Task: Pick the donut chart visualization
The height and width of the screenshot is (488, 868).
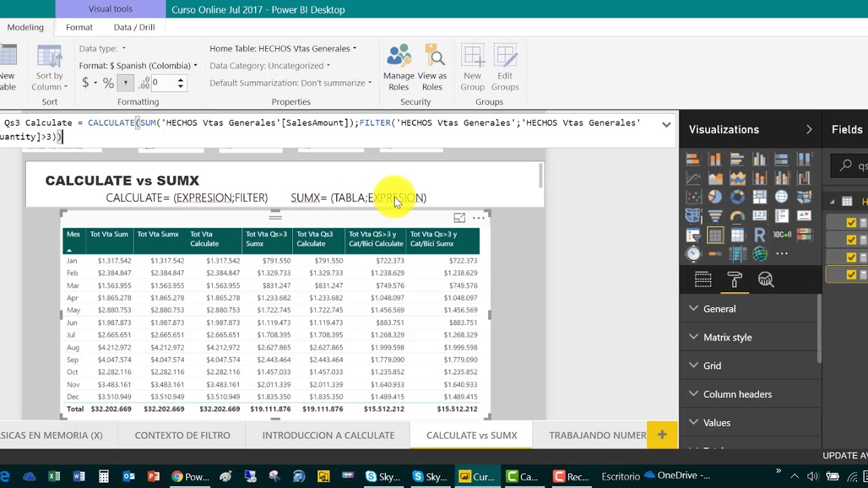Action: point(738,197)
